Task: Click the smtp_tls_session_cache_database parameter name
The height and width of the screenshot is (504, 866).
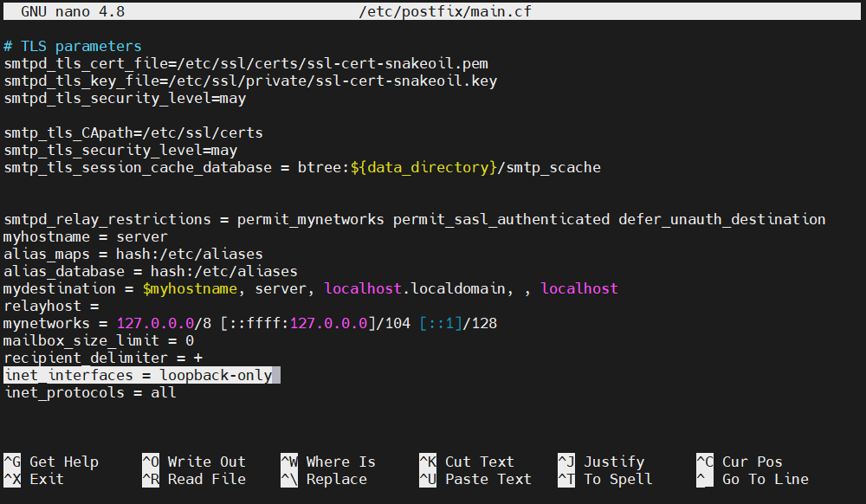Action: point(138,167)
